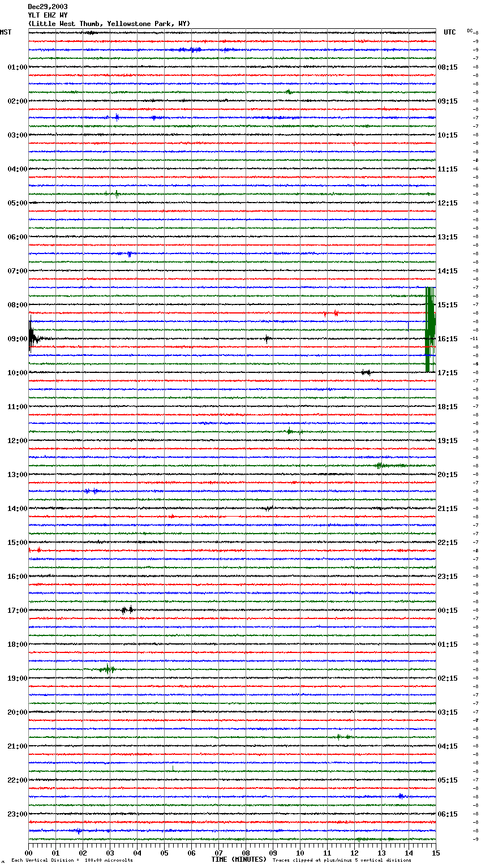Select the 08:00 MST time label
Viewport: 481px width, 868px height.
(x=18, y=305)
